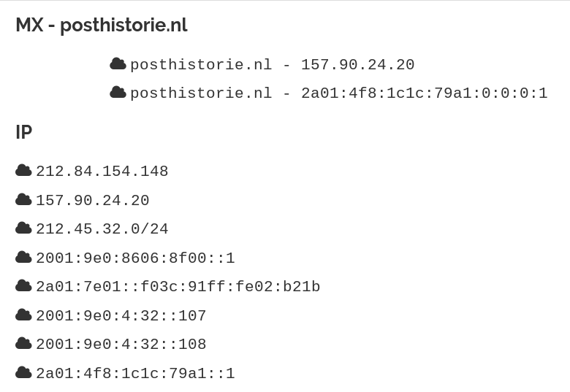The image size is (570, 392).
Task: Click cloud icon next to 2001:9e0:4:32::108
Action: (23, 344)
